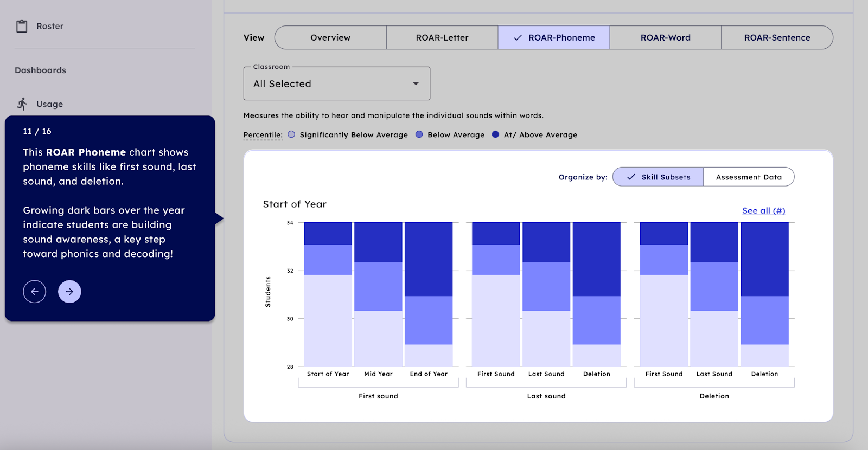
Task: Go to previous tour step arrow
Action: pos(35,292)
